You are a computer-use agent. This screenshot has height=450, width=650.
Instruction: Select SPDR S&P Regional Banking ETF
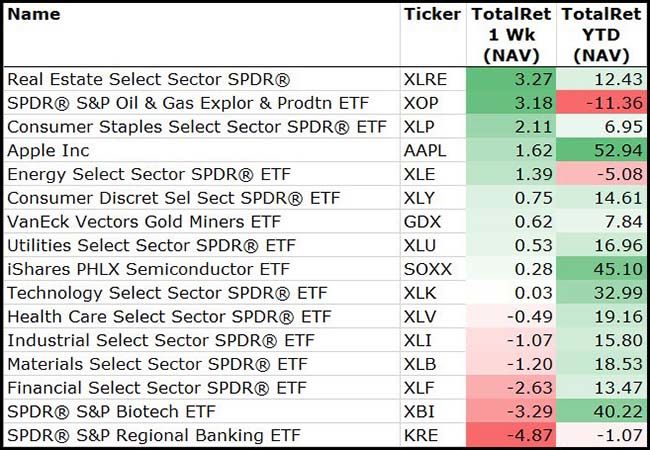tap(155, 436)
